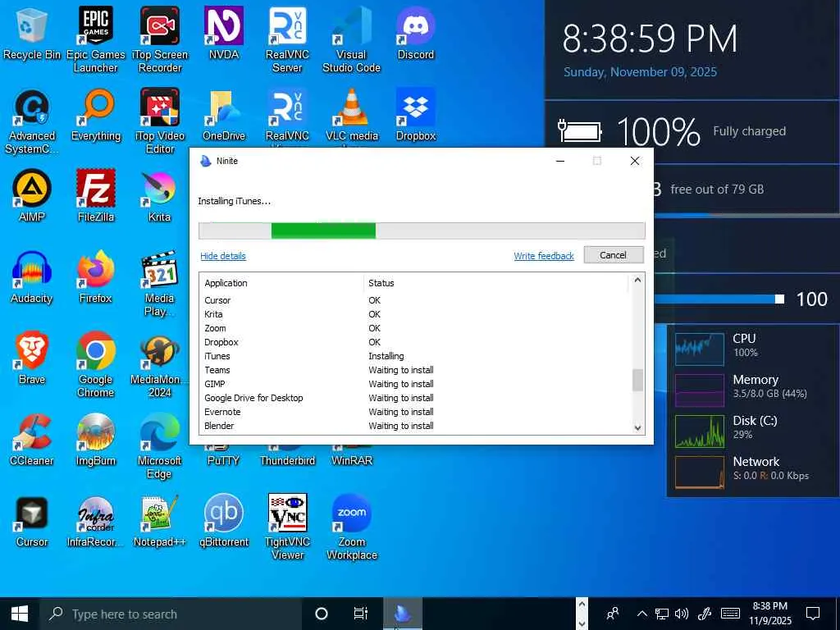
Task: Launch Firefox browser icon
Action: pyautogui.click(x=96, y=277)
